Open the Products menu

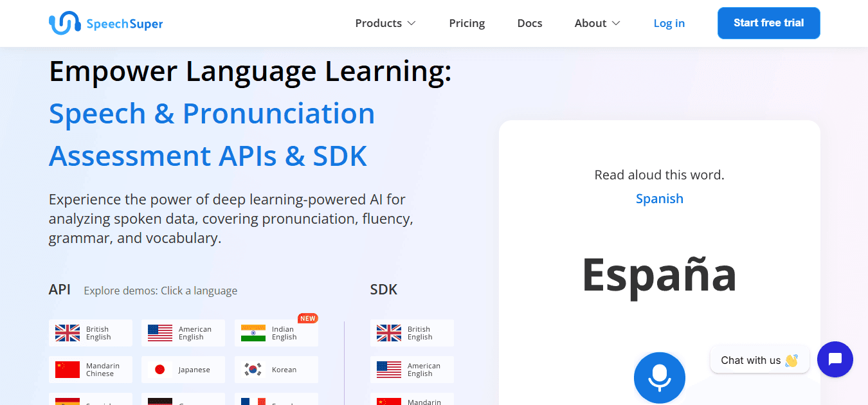tap(386, 23)
